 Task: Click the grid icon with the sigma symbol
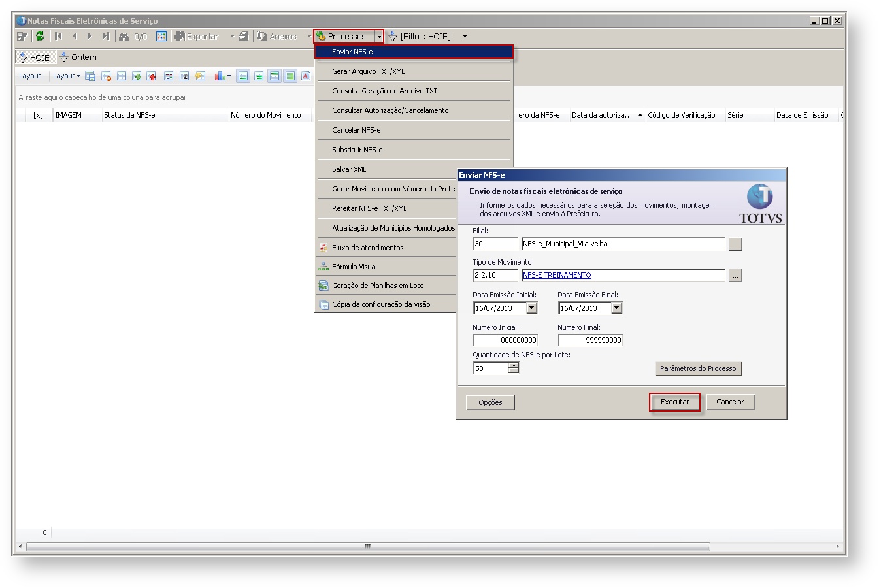click(184, 76)
